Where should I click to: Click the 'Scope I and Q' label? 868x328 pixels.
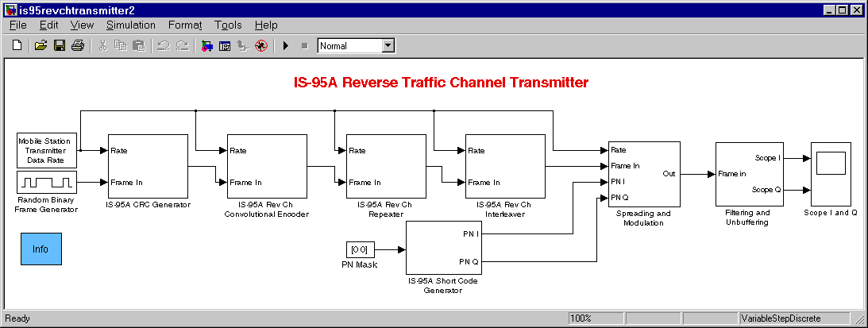pyautogui.click(x=831, y=213)
